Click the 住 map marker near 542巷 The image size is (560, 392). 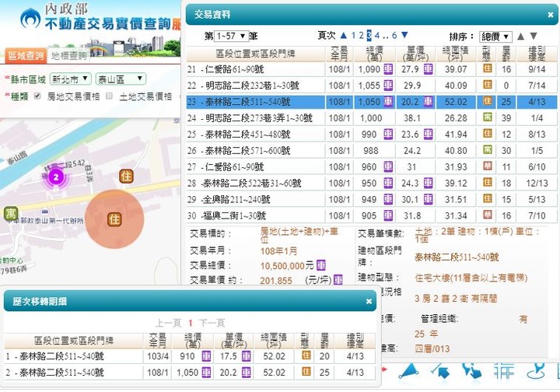click(x=126, y=177)
